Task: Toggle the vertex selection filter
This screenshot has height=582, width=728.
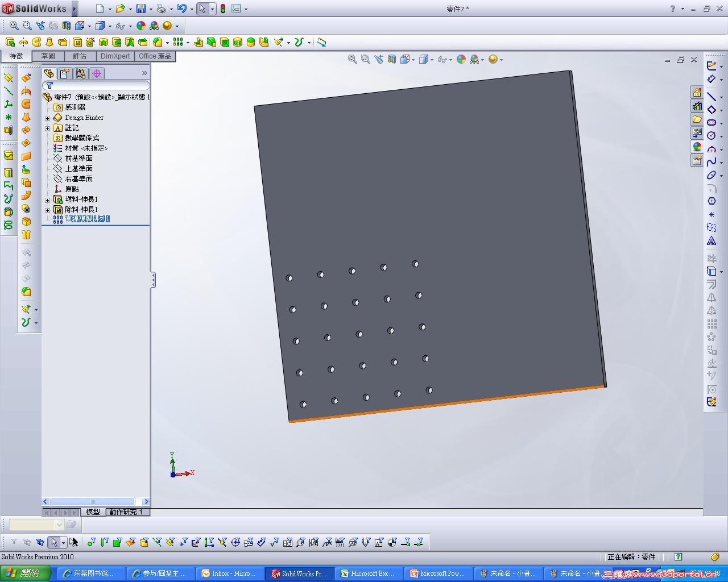Action: (91, 542)
